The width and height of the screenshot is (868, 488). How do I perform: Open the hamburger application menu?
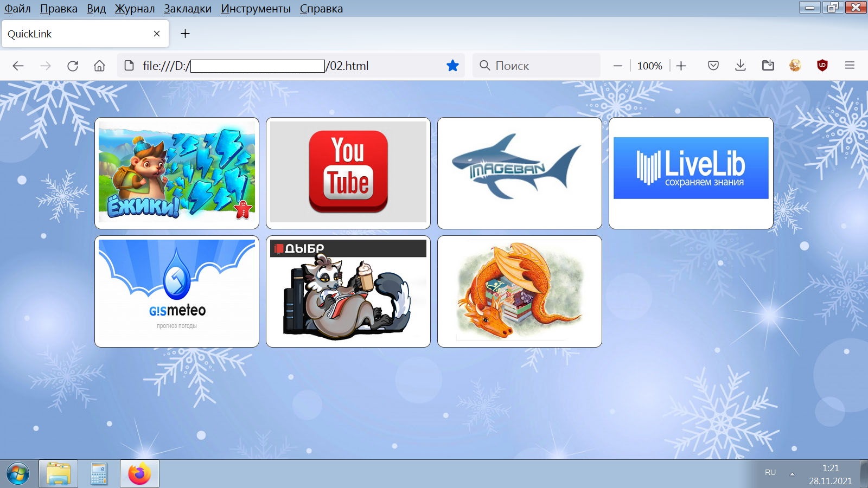pyautogui.click(x=850, y=66)
